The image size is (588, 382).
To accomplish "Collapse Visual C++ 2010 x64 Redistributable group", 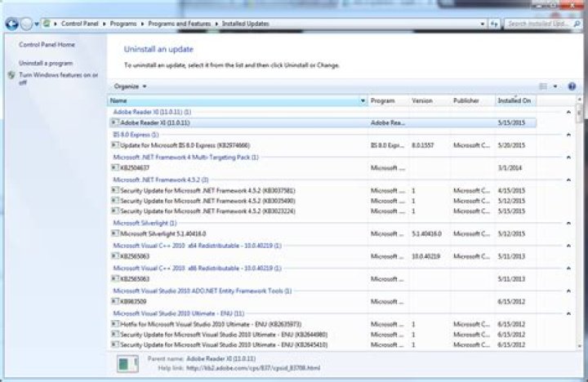I will coord(568,246).
